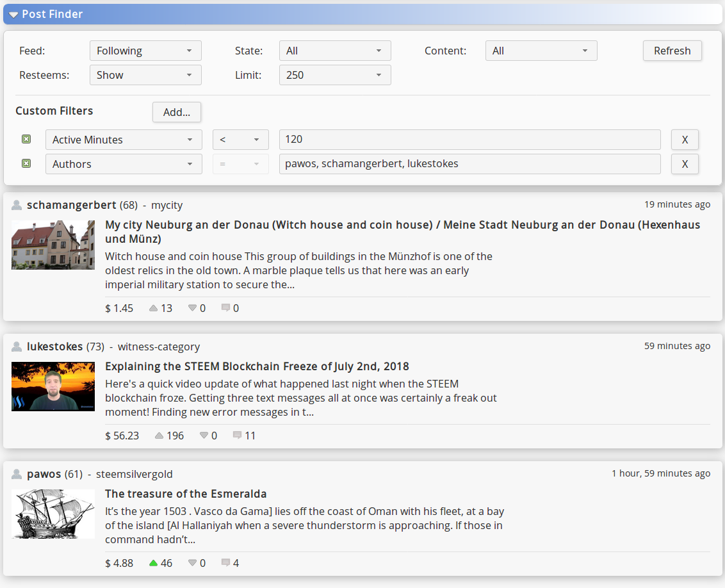
Task: Click the sunset video thumbnail image
Action: [53, 386]
